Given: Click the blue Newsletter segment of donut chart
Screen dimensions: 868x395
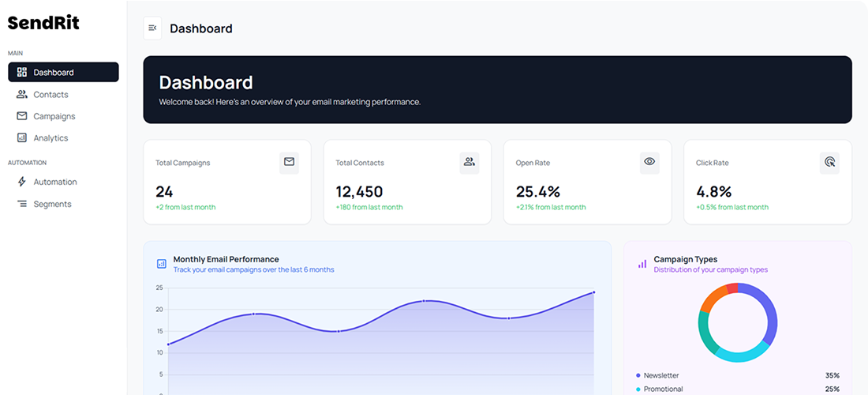Looking at the screenshot, I should pos(770,313).
